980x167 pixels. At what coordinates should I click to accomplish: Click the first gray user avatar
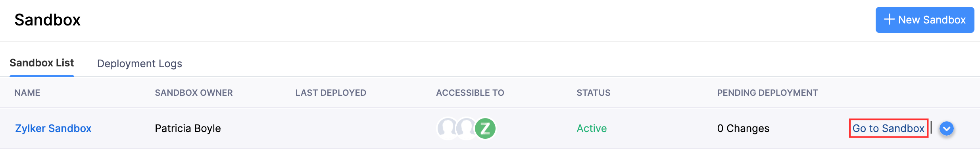(447, 128)
